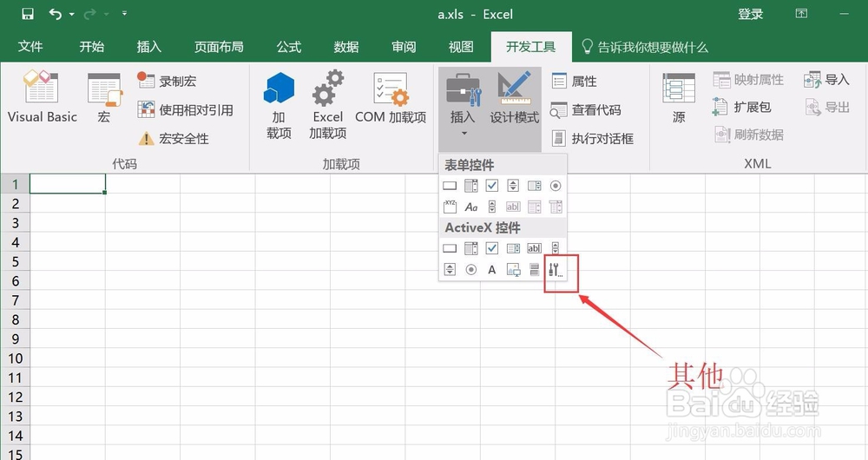
Task: Switch to the 页面布局 tab
Action: (x=219, y=47)
